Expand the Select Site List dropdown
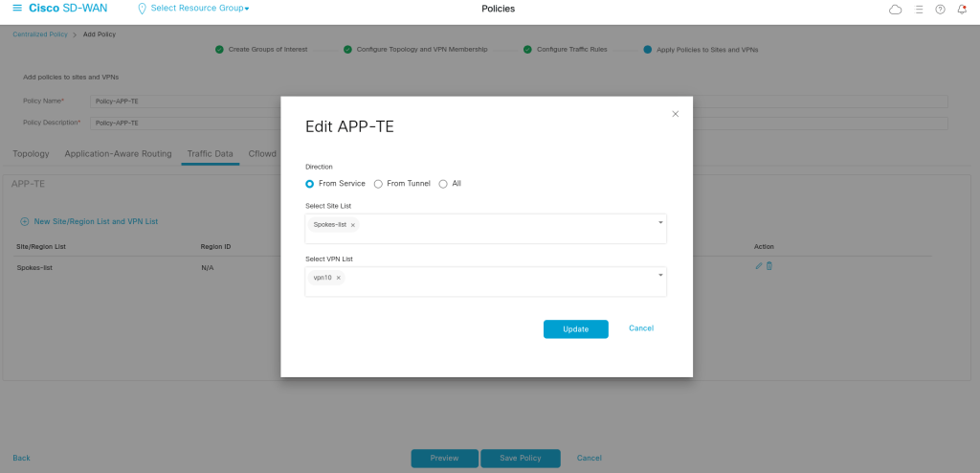 [660, 223]
